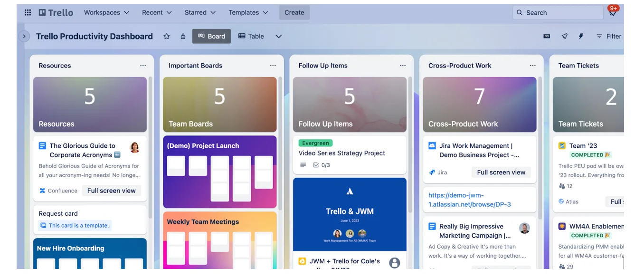
Task: Click the Create button
Action: click(x=294, y=12)
